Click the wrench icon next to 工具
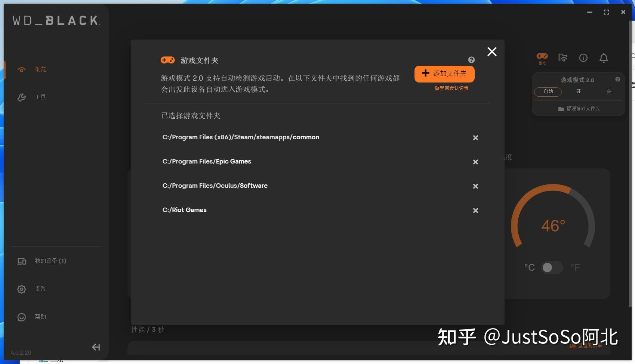This screenshot has height=364, width=635. coord(22,97)
